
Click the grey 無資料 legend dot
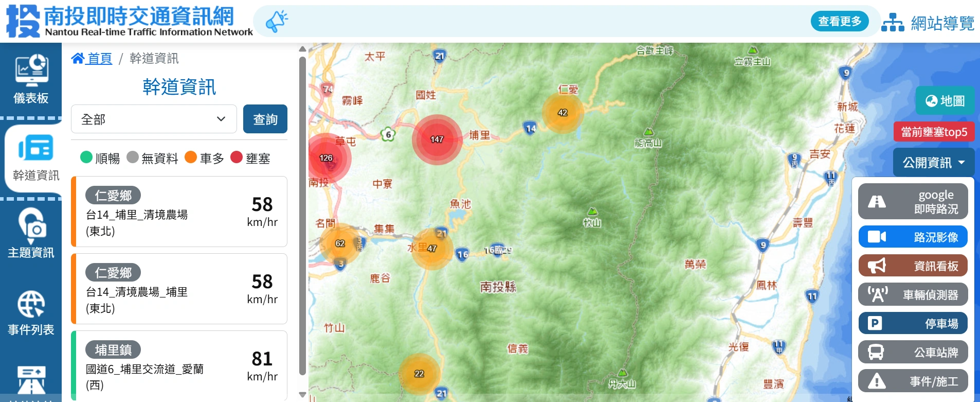point(133,157)
